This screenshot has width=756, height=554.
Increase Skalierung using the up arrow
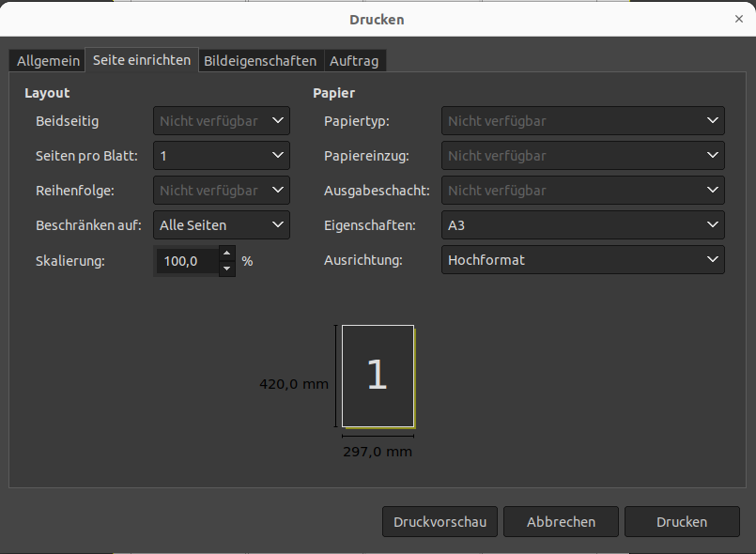225,254
